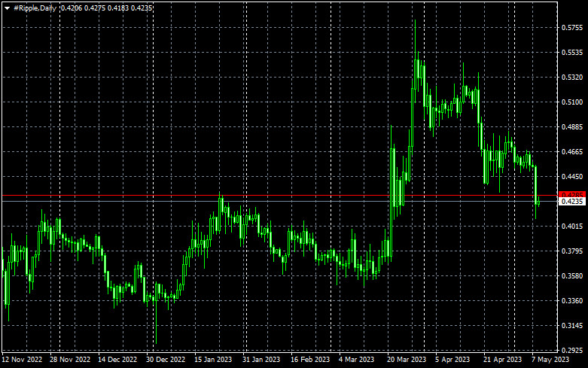The image size is (588, 368).
Task: Select price scale value 0.3145
Action: (x=572, y=326)
